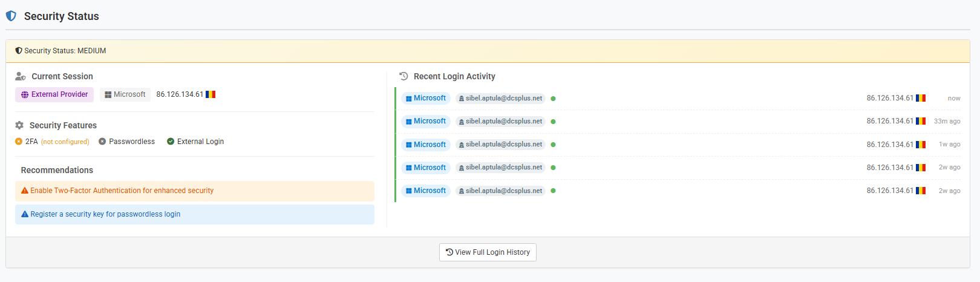Click the history icon on View Full Login History button
Viewport: 980px width, 282px height.
point(449,252)
